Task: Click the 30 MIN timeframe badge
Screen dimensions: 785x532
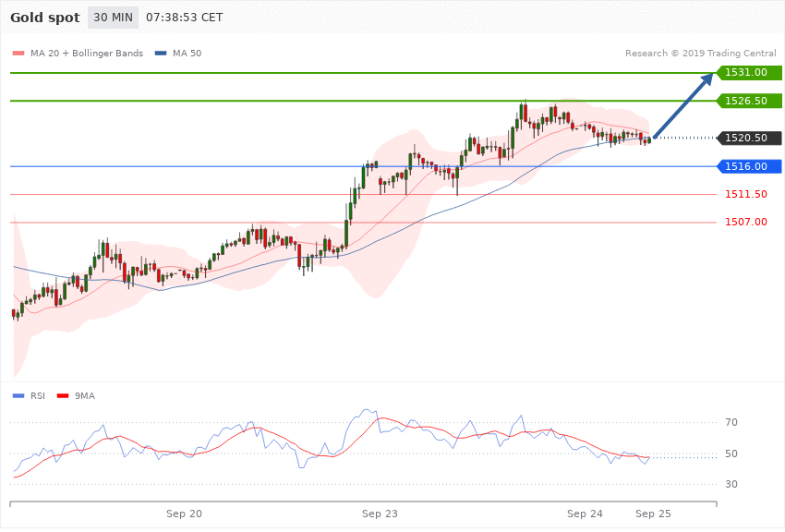Action: pyautogui.click(x=114, y=18)
